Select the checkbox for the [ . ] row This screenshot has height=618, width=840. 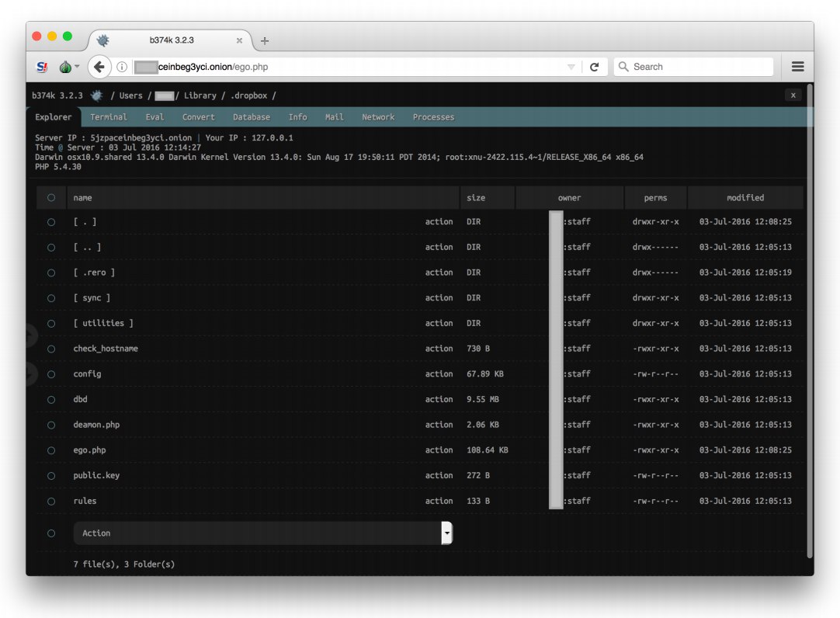point(51,222)
